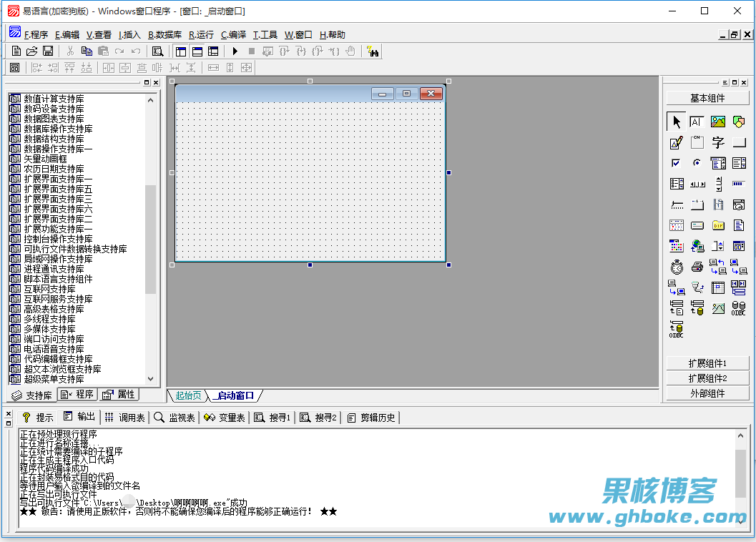756x542 pixels.
Task: Open the C.编译 menu
Action: 233,34
